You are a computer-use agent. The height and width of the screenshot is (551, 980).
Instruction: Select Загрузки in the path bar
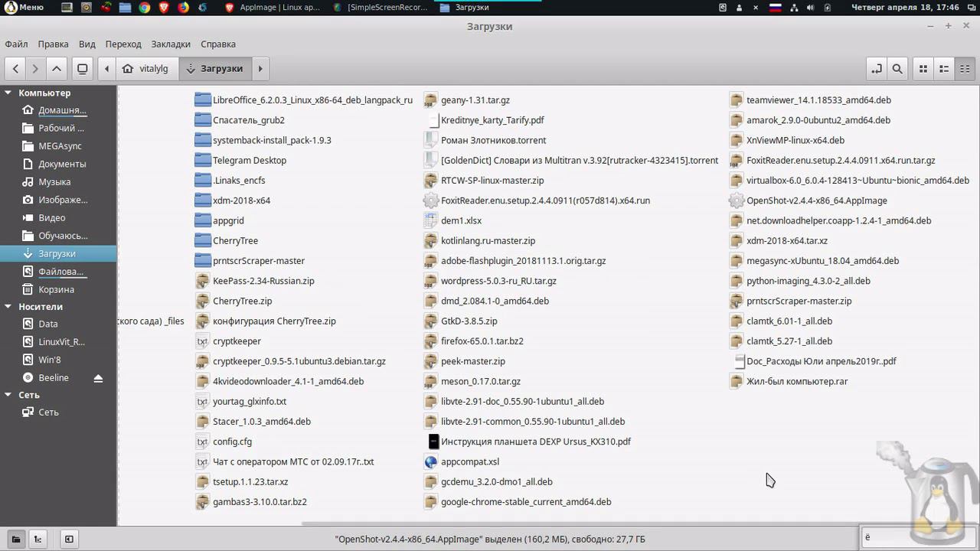coord(214,68)
